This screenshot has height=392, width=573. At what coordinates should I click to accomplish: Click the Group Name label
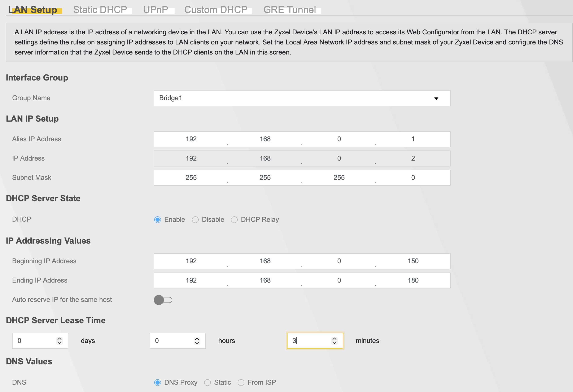tap(31, 98)
